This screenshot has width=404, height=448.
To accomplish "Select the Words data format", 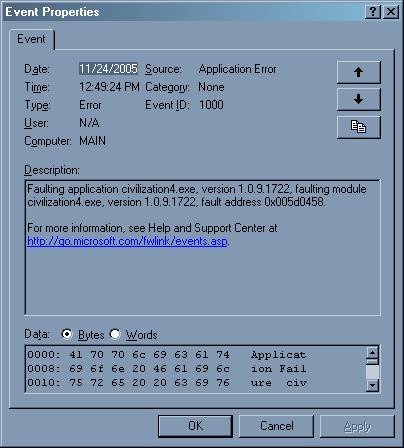I will [115, 334].
